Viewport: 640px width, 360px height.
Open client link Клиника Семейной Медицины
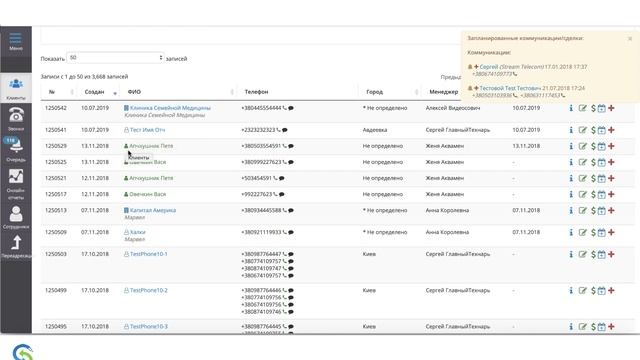[x=170, y=108]
